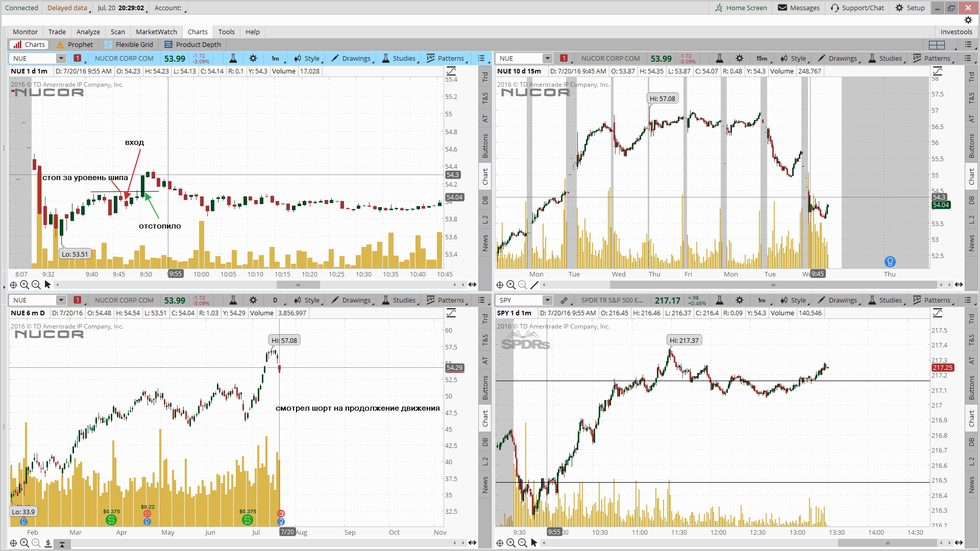Toggle the Buttons side panel on NUE 1m chart
The image size is (980, 551).
tap(485, 146)
